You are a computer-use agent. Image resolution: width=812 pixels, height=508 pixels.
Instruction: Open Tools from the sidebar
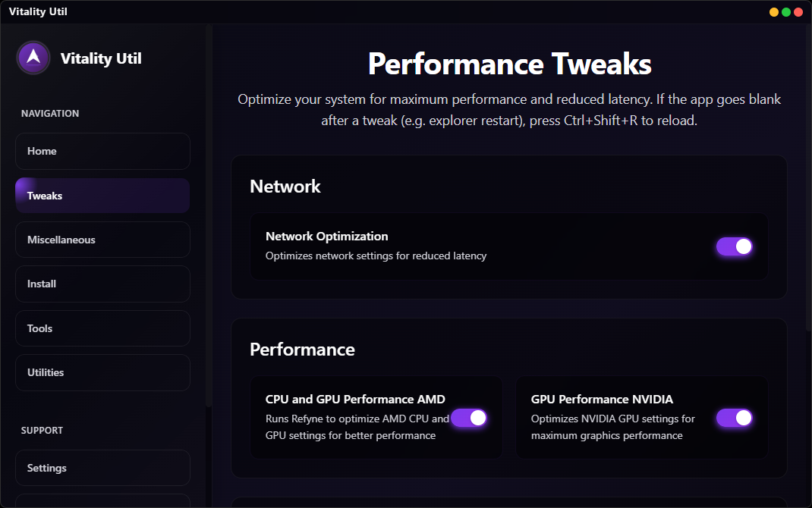[x=102, y=328]
